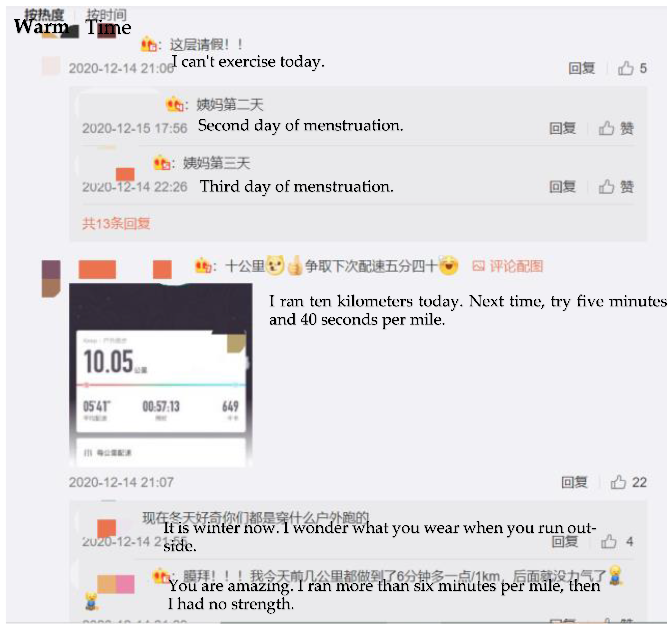This screenshot has width=672, height=630.
Task: Sort comments by popularity tab
Action: click(44, 15)
